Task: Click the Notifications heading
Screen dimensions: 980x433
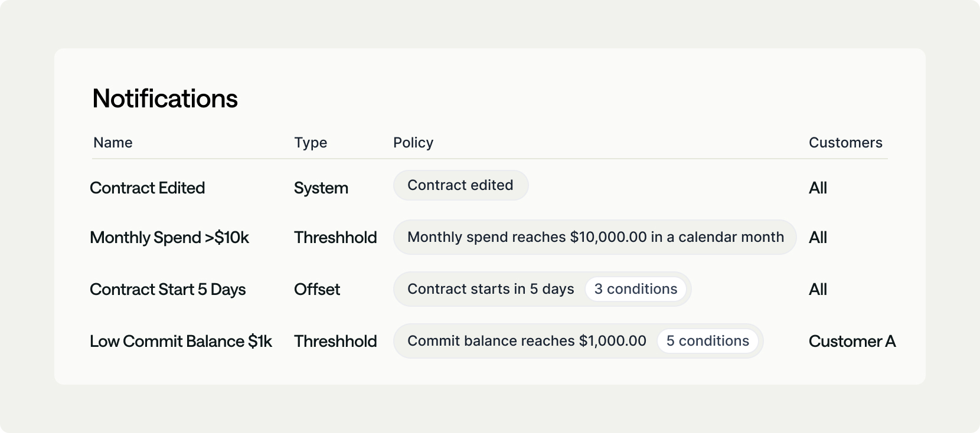Action: (x=165, y=99)
